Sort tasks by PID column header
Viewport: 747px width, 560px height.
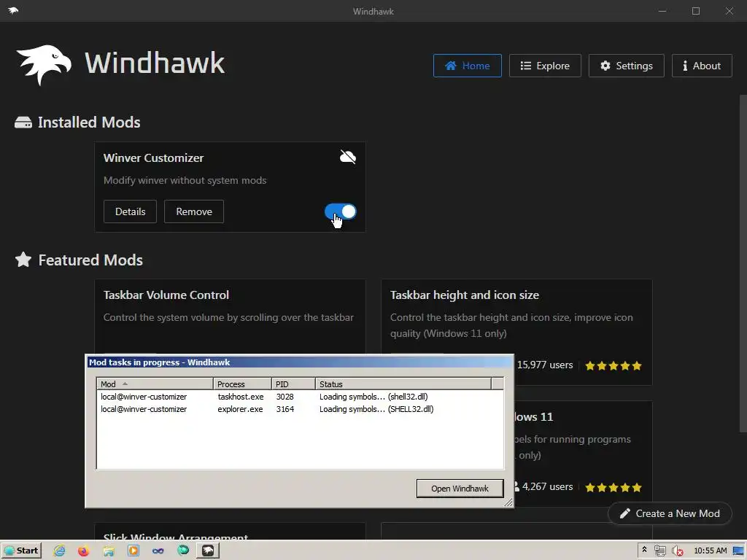[293, 384]
